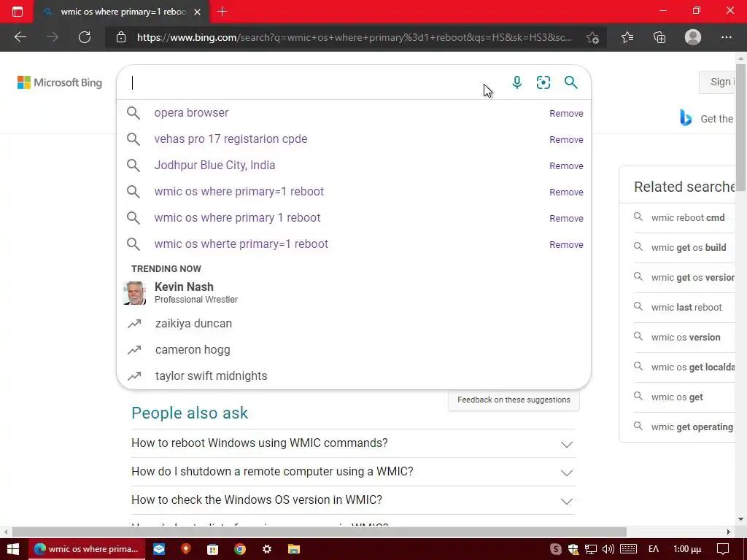Remove wmic os where primary=1 reboot
Viewport: 747px width, 560px height.
coord(566,192)
